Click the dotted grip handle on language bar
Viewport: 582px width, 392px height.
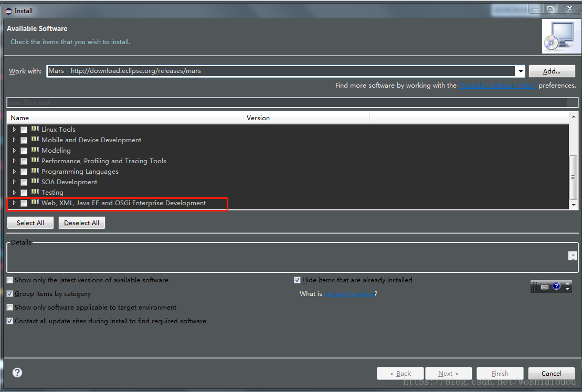[535, 286]
